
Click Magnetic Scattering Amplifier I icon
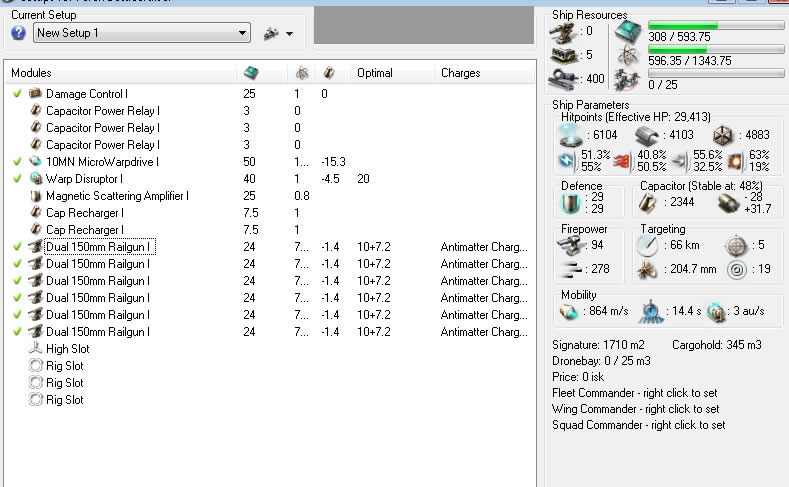pyautogui.click(x=35, y=196)
